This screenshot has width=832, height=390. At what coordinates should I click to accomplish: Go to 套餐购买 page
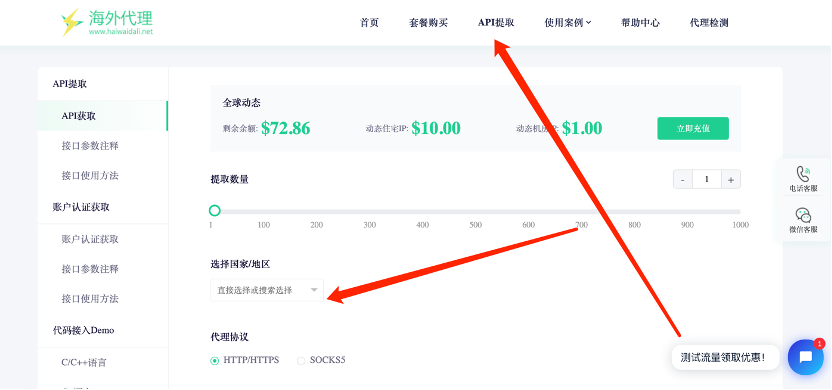[428, 23]
